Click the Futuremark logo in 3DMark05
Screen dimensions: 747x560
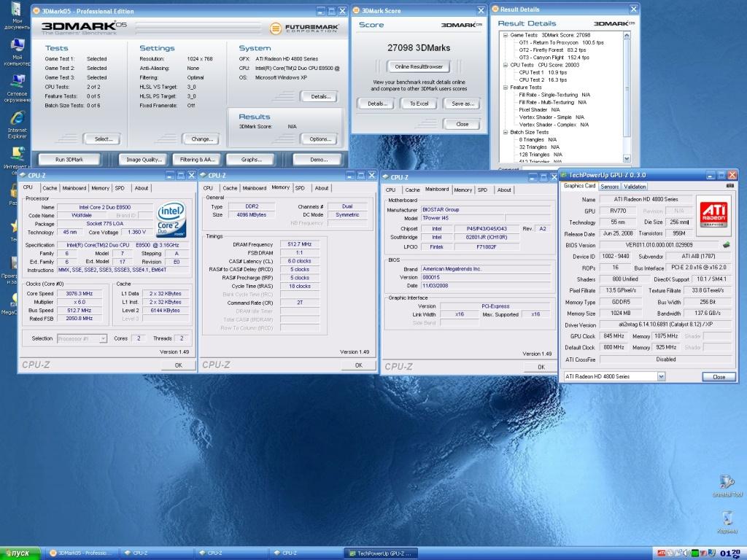pos(304,28)
